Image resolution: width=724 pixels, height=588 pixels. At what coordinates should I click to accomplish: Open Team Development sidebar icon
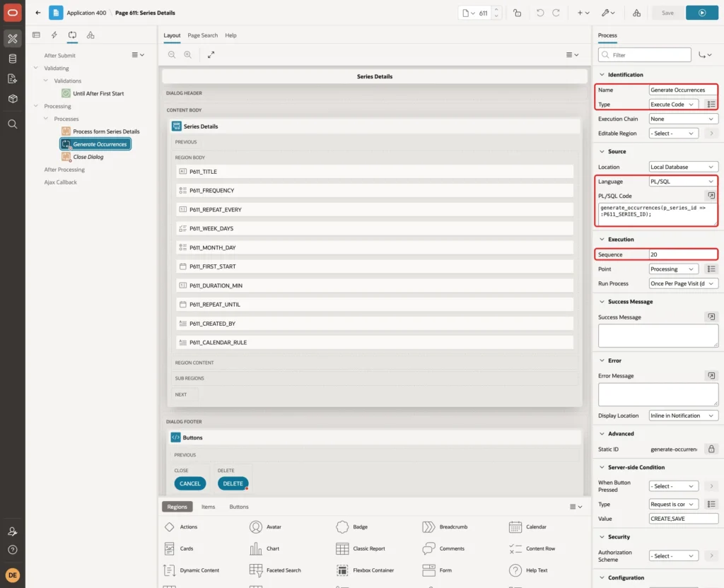13,79
